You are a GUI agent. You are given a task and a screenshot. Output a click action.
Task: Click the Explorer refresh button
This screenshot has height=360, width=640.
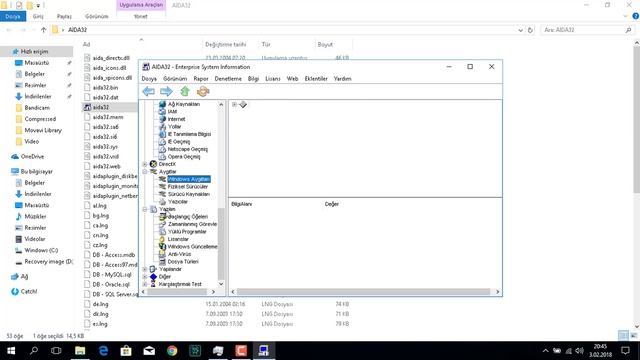pyautogui.click(x=530, y=30)
